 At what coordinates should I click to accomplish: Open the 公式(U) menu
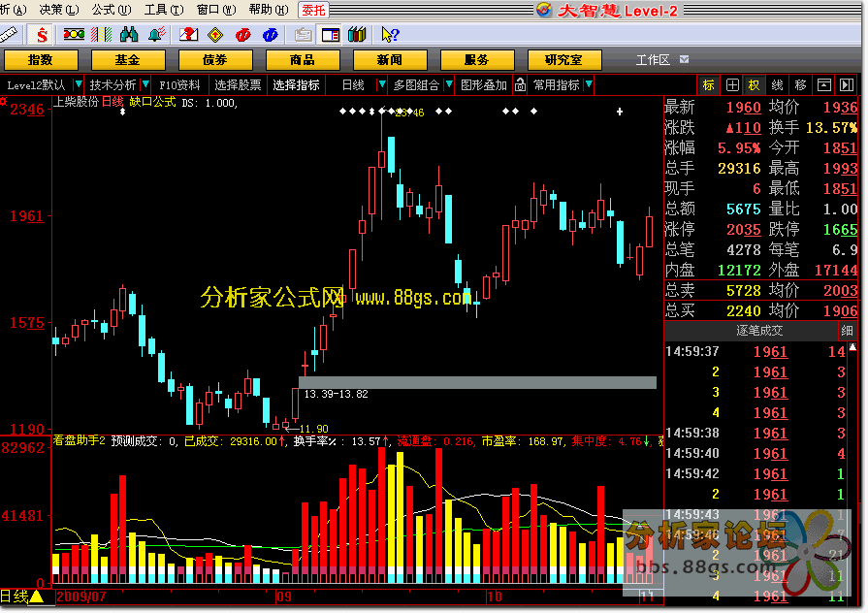click(112, 10)
